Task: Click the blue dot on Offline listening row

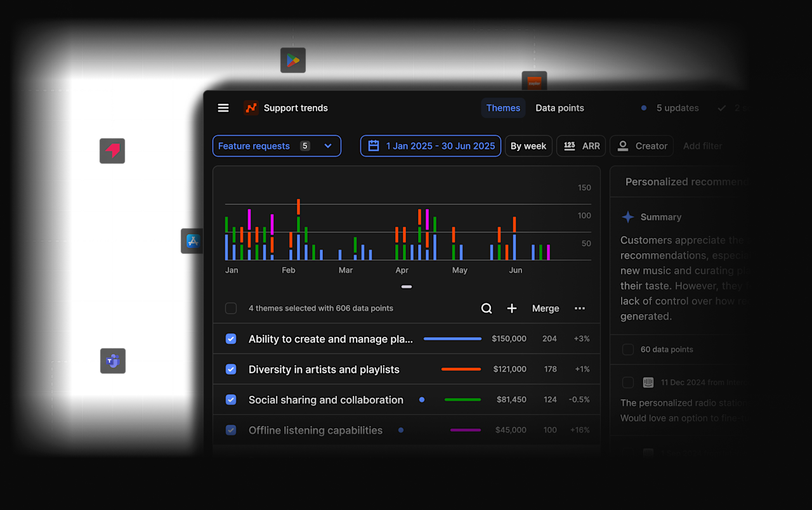Action: [401, 430]
